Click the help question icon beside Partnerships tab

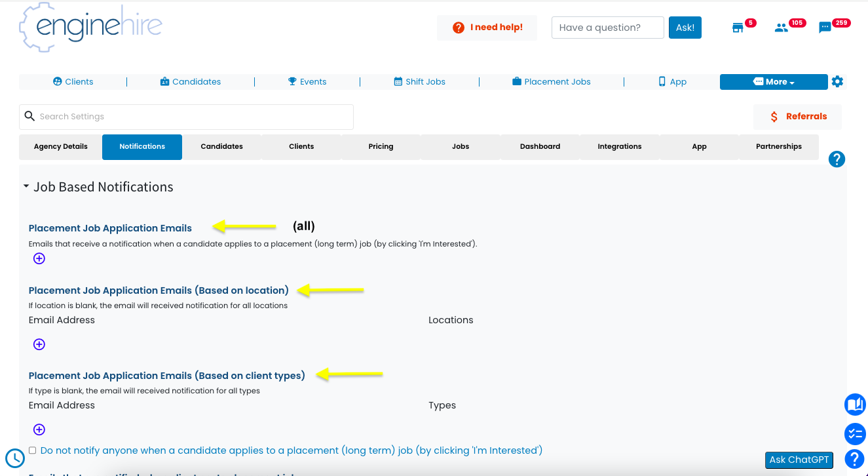(x=837, y=159)
